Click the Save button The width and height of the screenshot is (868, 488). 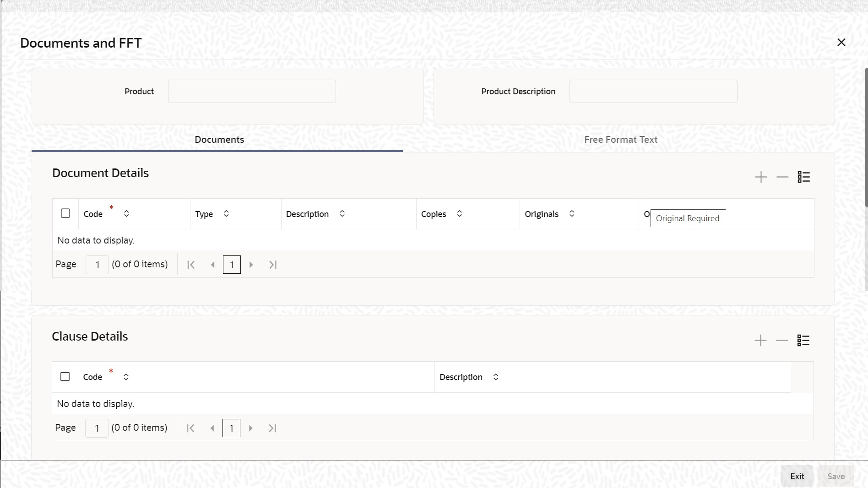point(836,476)
